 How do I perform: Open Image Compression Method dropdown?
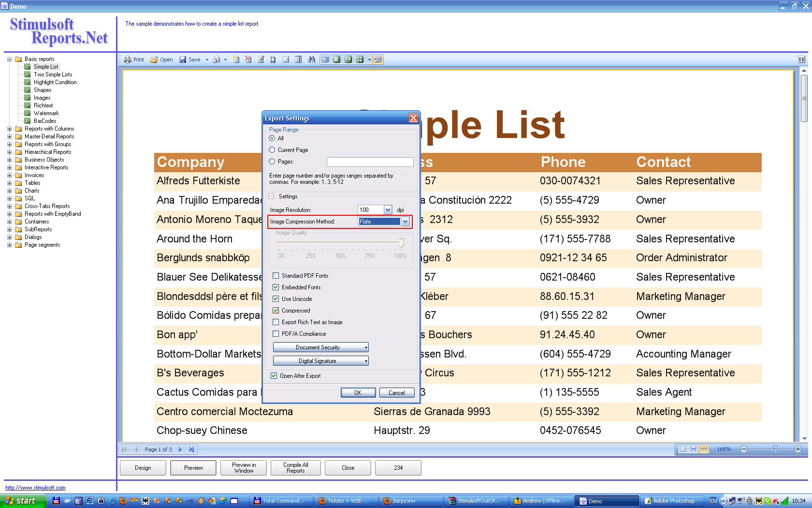[405, 222]
